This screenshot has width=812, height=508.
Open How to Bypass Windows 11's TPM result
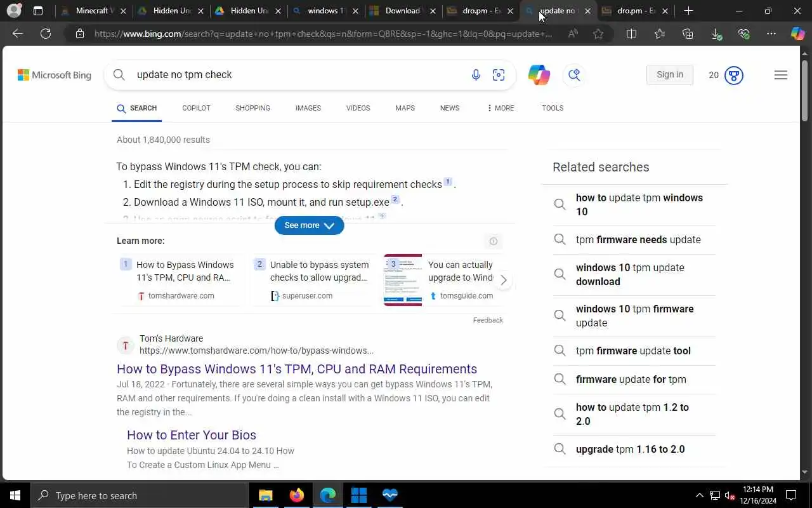(297, 369)
